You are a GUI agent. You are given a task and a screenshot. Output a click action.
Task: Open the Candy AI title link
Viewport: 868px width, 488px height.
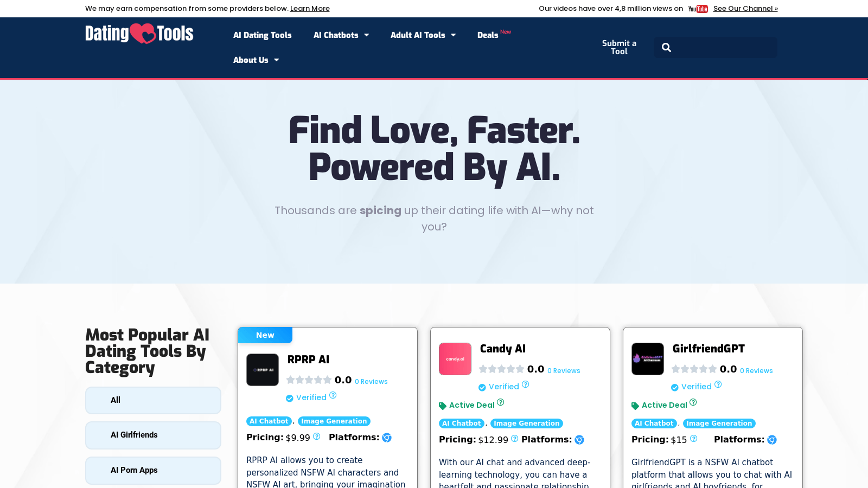tap(503, 349)
